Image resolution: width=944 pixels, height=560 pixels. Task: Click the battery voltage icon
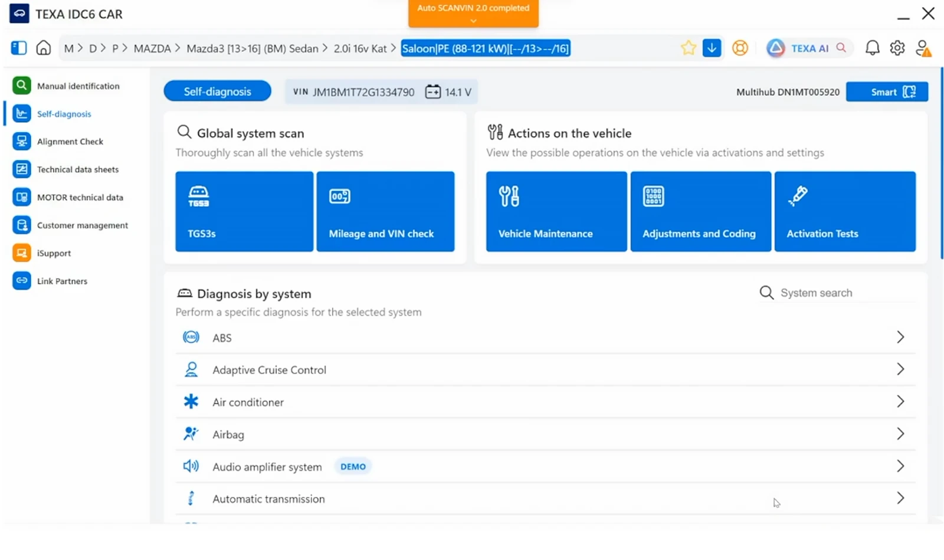[433, 92]
